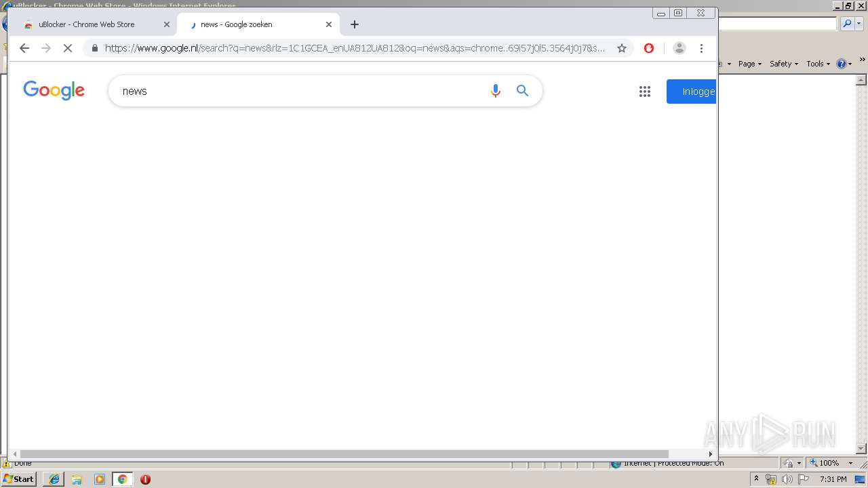Show hidden system tray icons

point(757,479)
